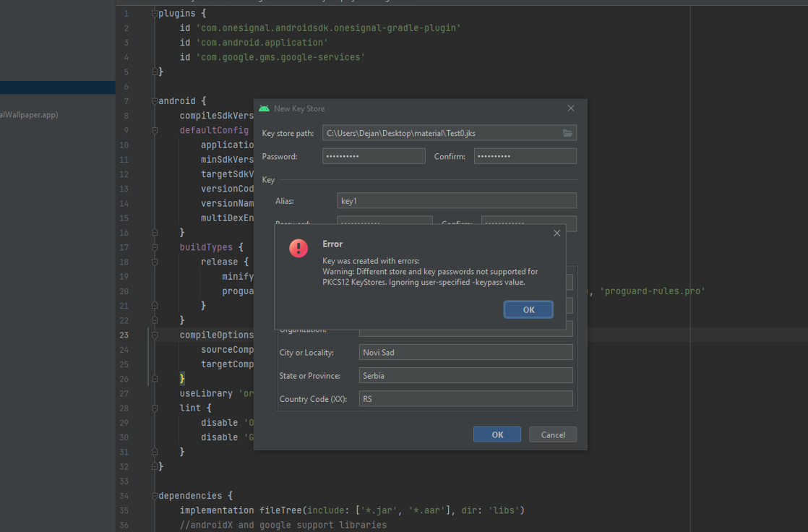Click fold end marker at line 16

155,233
